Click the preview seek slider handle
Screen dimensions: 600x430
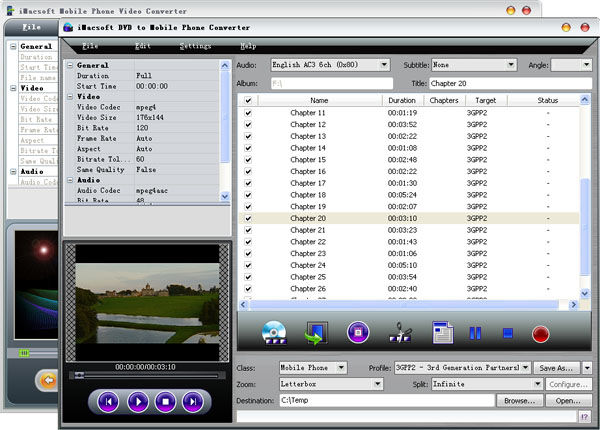point(79,375)
